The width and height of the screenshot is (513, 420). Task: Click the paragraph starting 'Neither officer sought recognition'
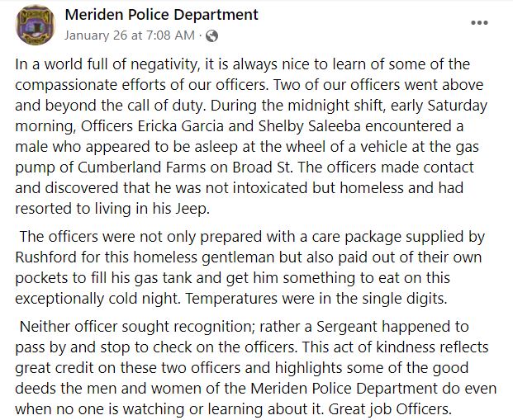tap(256, 368)
